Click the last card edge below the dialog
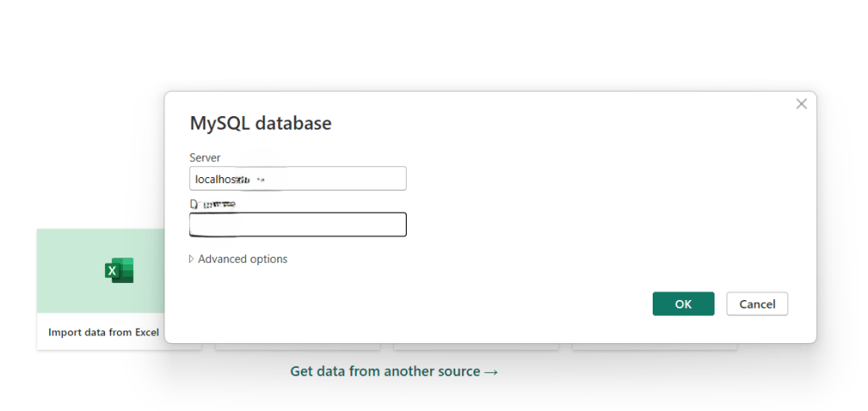The width and height of the screenshot is (868, 411). (654, 347)
